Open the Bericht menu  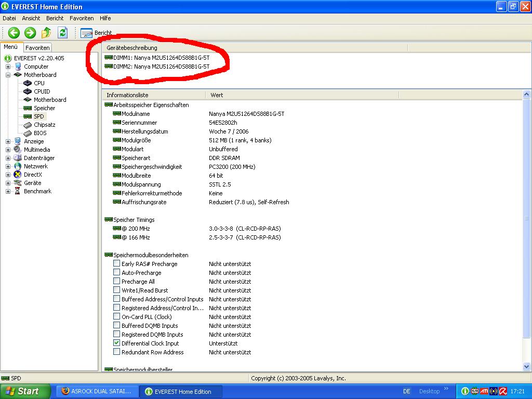point(55,18)
